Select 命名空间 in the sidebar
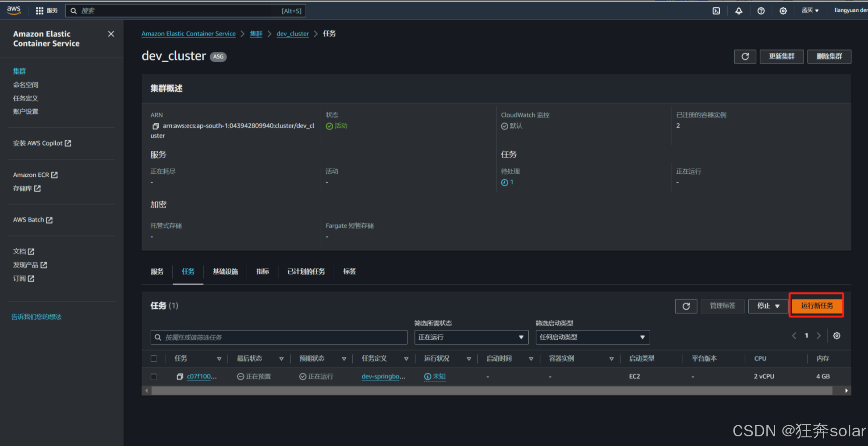This screenshot has width=868, height=446. click(x=25, y=85)
